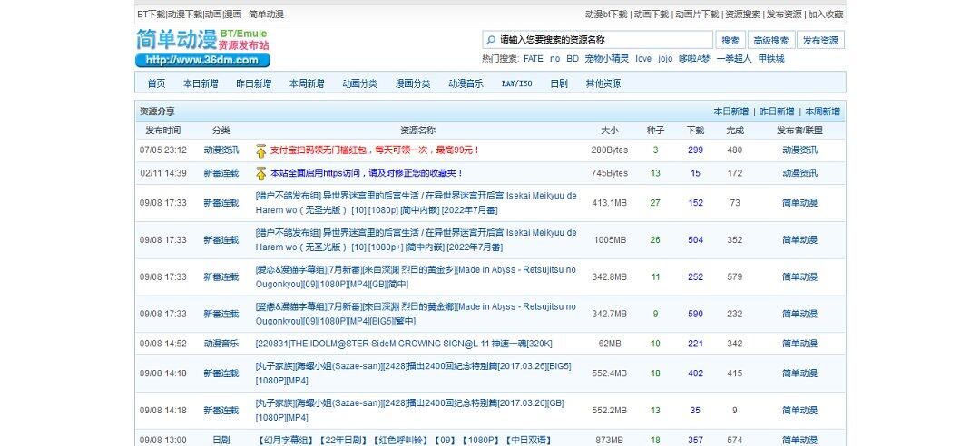Image resolution: width=980 pixels, height=446 pixels.
Task: Click hot search keyword 甲铁城
Action: (x=770, y=59)
